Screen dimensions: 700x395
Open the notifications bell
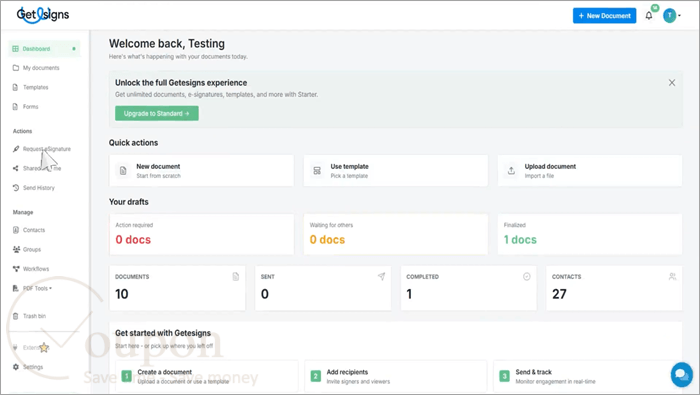[649, 16]
